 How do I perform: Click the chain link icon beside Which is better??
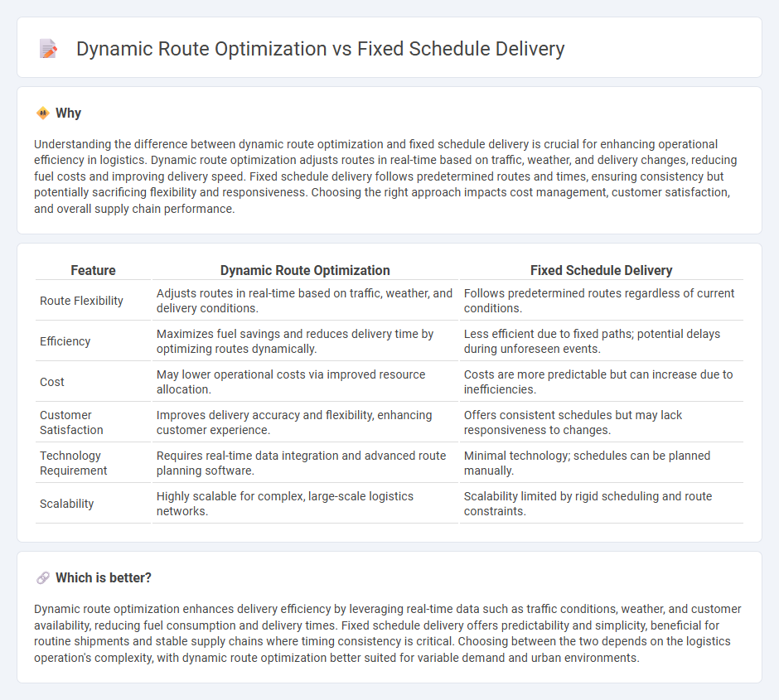(43, 578)
